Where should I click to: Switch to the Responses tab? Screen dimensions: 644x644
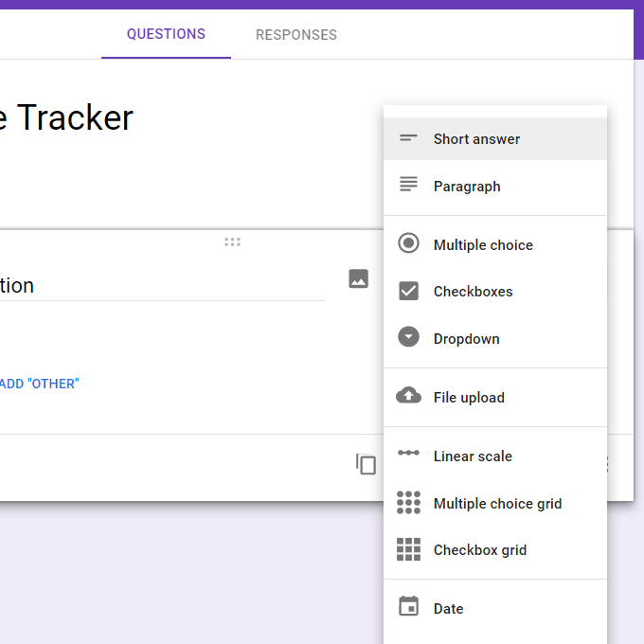point(296,35)
